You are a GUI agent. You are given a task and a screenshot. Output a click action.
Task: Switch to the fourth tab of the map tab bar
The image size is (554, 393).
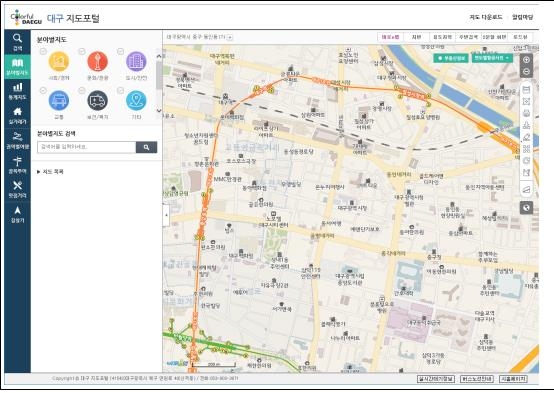pos(468,37)
